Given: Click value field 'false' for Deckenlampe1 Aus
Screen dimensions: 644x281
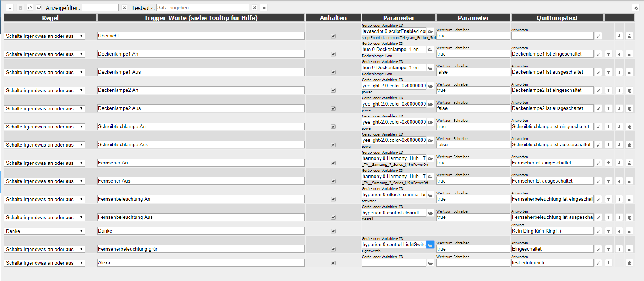Looking at the screenshot, I should click(x=473, y=72).
